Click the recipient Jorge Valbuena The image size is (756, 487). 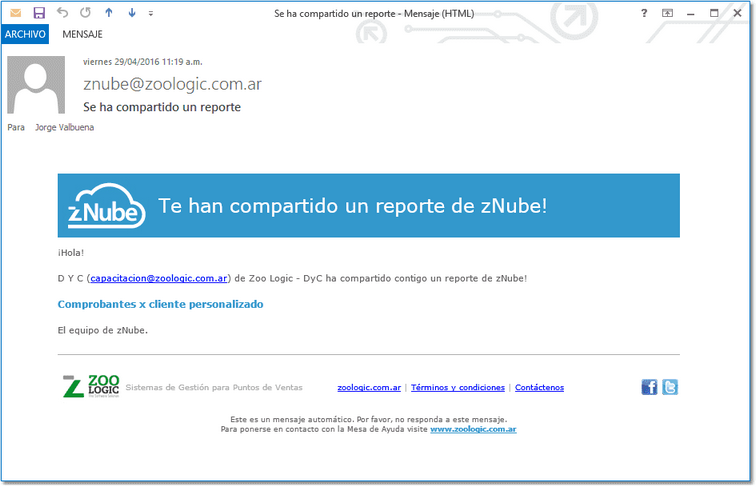[x=64, y=127]
